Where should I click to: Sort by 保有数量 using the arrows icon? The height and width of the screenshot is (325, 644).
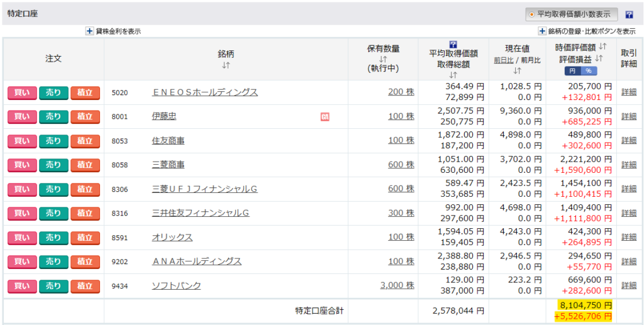point(383,59)
